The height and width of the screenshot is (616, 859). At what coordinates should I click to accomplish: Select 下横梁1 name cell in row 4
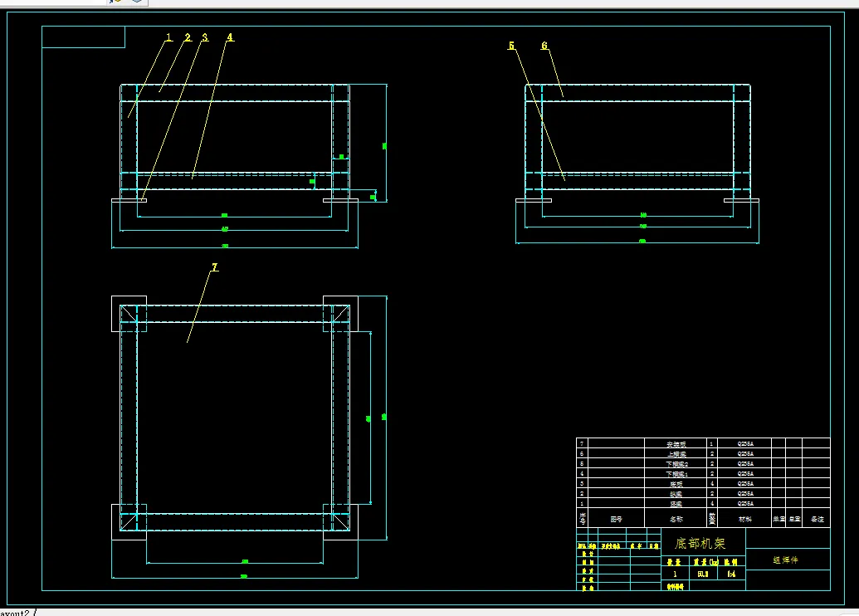pyautogui.click(x=676, y=473)
